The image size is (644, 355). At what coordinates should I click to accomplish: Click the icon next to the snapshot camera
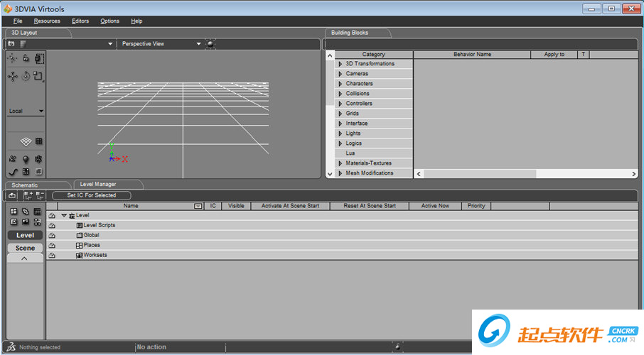(x=23, y=43)
